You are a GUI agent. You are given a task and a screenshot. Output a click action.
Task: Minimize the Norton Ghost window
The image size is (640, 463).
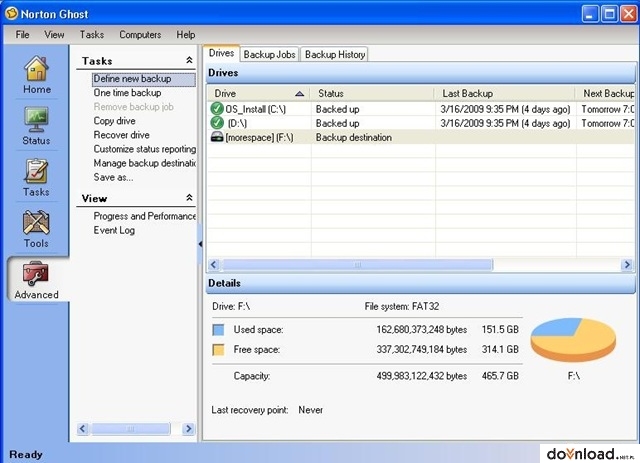590,14
